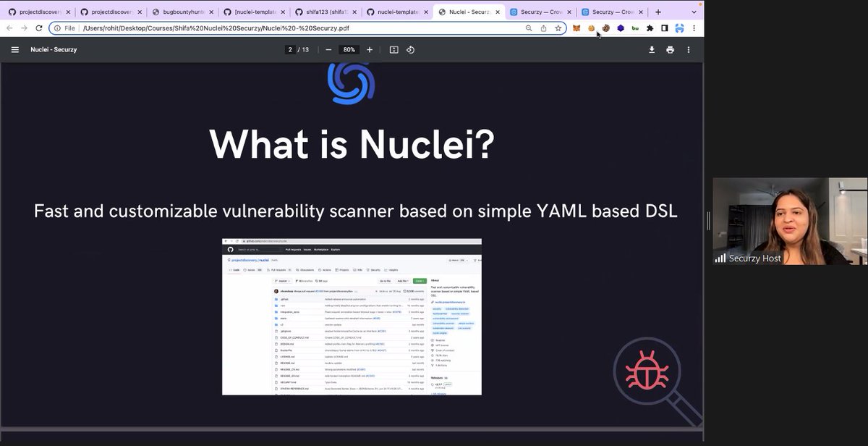
Task: Download the Nuclei - Securzy PDF
Action: coord(652,49)
